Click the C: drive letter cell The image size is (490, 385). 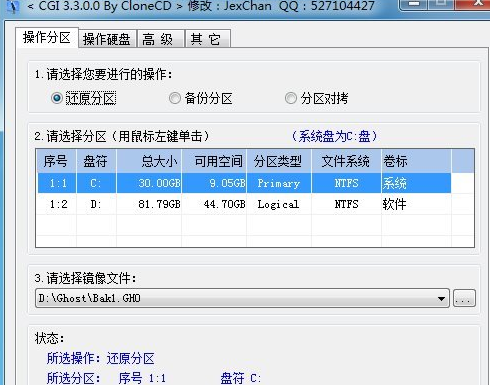[x=96, y=183]
